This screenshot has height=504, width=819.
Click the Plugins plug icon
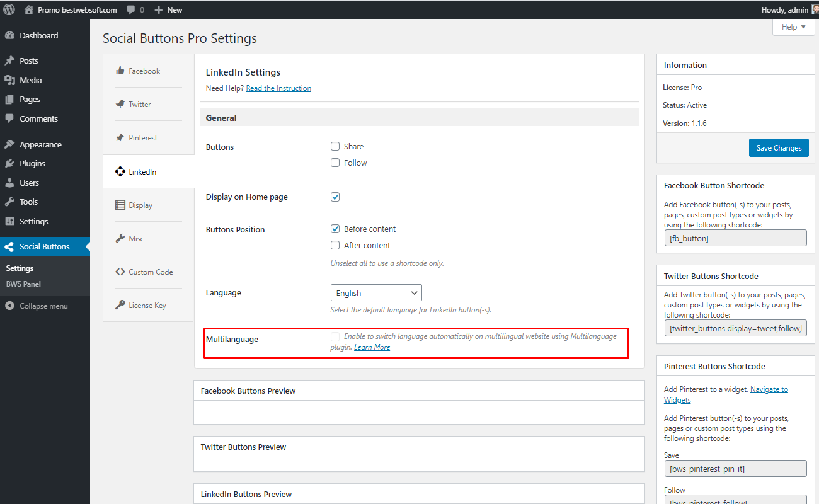[9, 163]
